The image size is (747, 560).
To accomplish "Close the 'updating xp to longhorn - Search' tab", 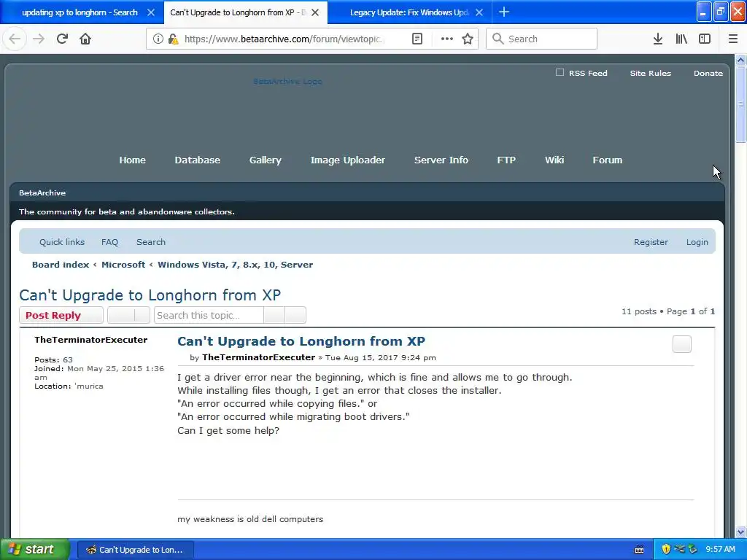I will (x=151, y=12).
